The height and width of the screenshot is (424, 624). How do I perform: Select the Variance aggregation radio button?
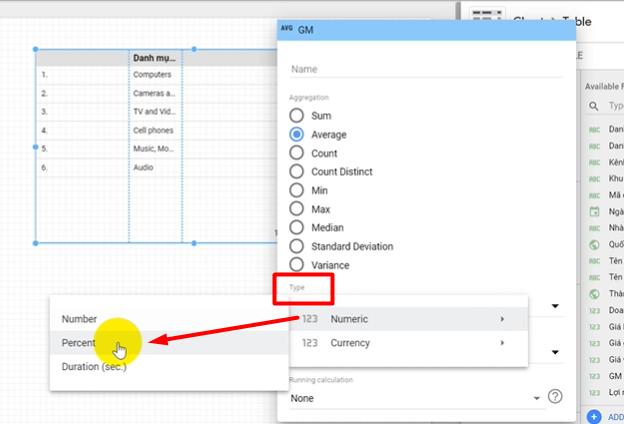coord(296,264)
